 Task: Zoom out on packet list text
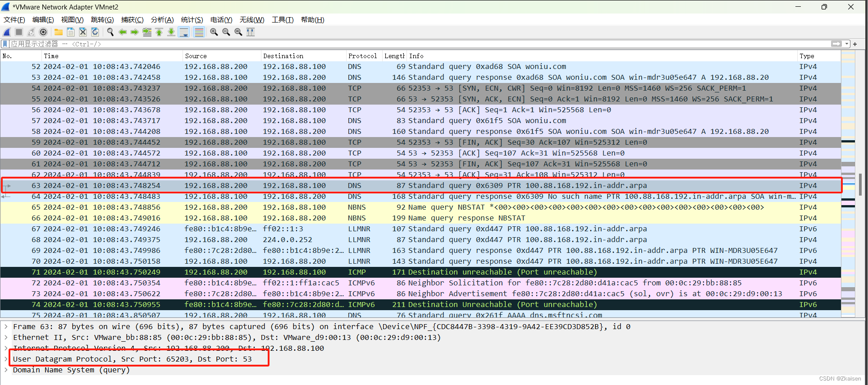coord(226,32)
